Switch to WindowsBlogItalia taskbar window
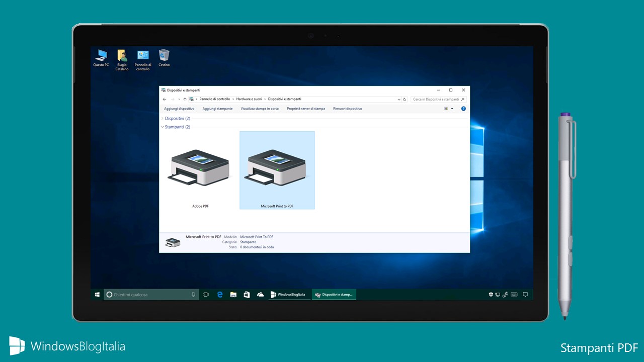Viewport: 644px width, 362px height. click(289, 295)
